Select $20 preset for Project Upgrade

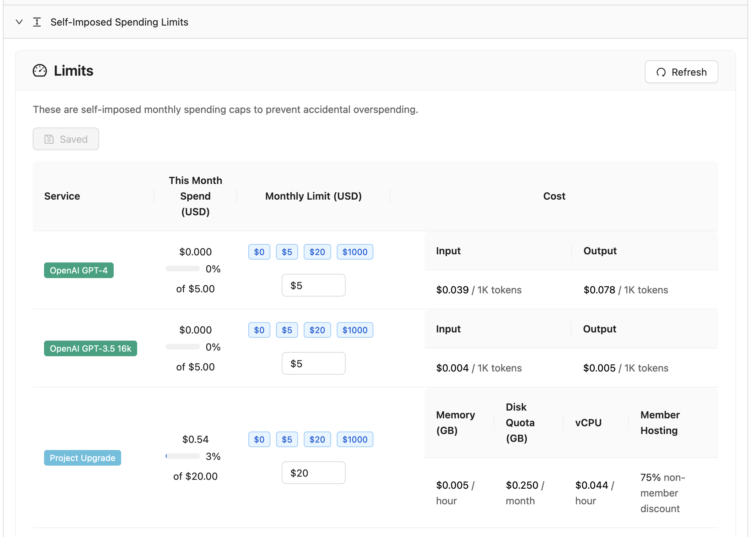pyautogui.click(x=317, y=440)
